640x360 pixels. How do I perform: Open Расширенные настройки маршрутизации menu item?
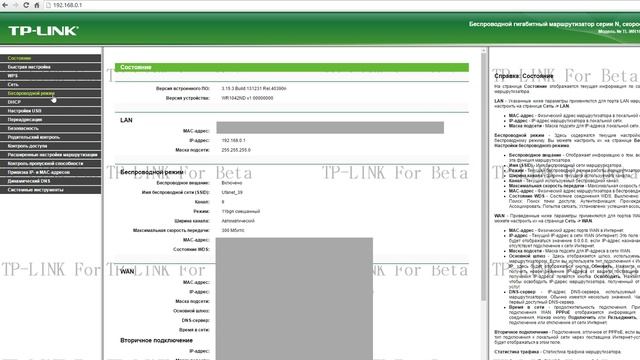51,155
